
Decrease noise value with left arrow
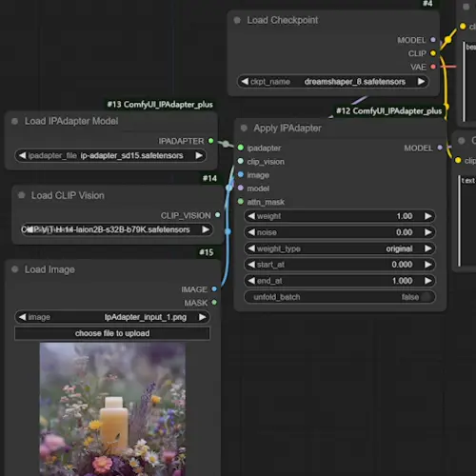pyautogui.click(x=251, y=232)
